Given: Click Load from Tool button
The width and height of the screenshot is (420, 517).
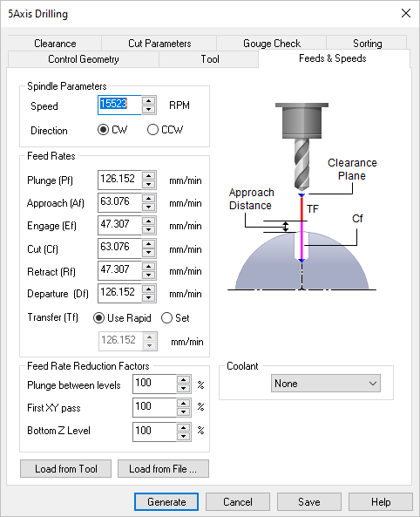Looking at the screenshot, I should tap(65, 468).
